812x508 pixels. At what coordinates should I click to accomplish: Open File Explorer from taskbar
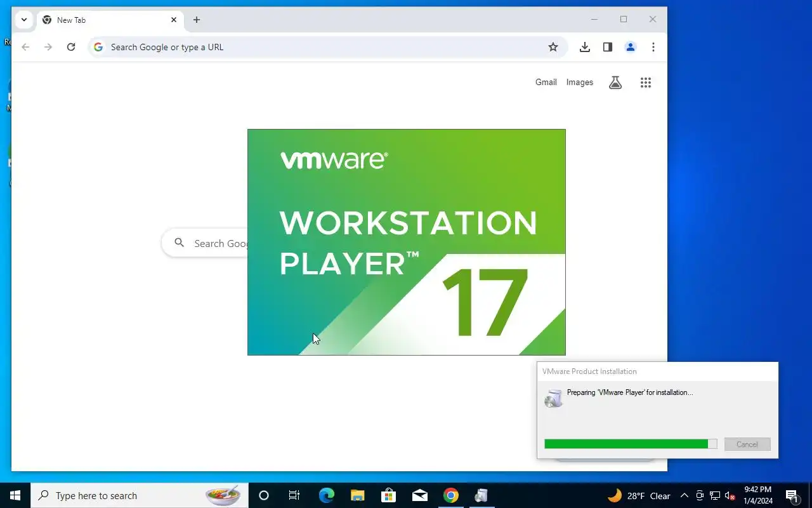(357, 496)
